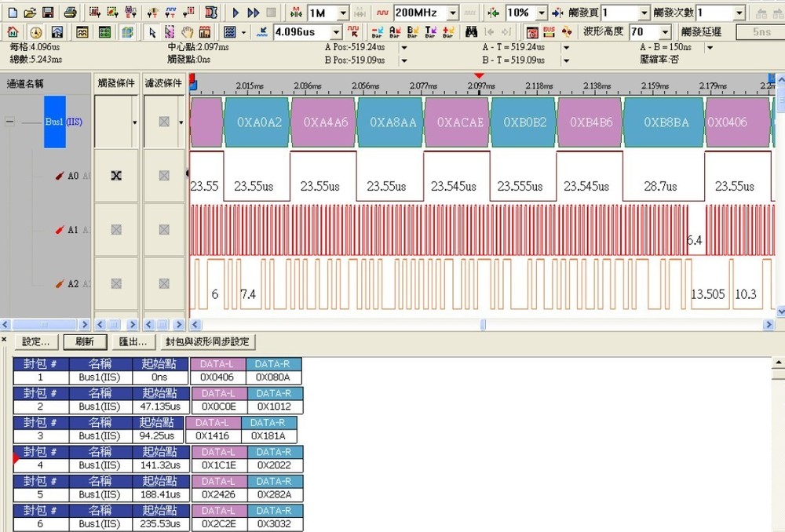
Task: Select the arrow pointer tool
Action: point(152,32)
